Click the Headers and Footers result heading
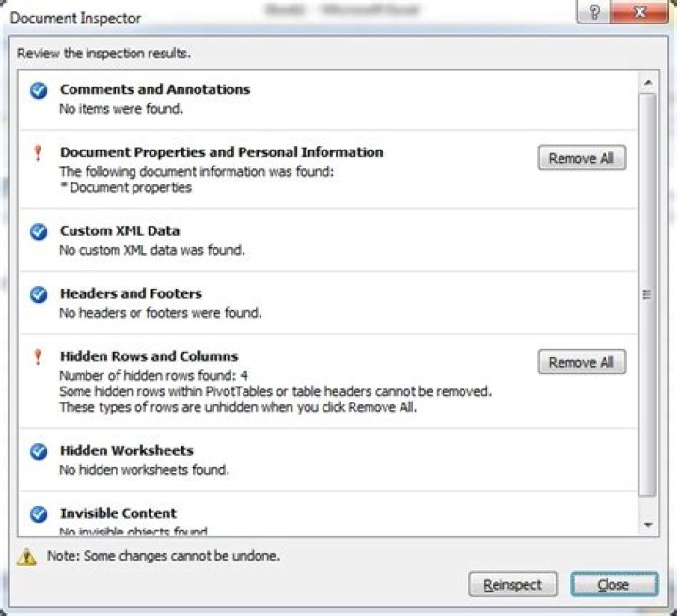 pyautogui.click(x=131, y=293)
